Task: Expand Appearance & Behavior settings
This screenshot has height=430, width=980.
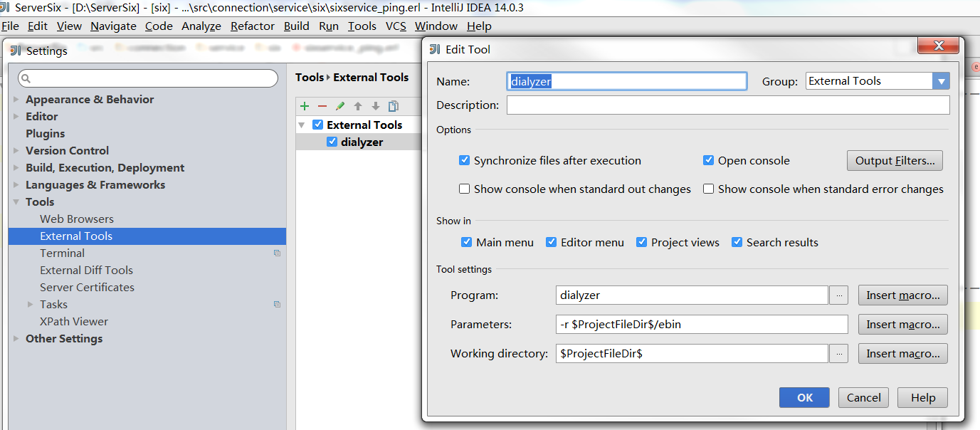Action: tap(16, 100)
